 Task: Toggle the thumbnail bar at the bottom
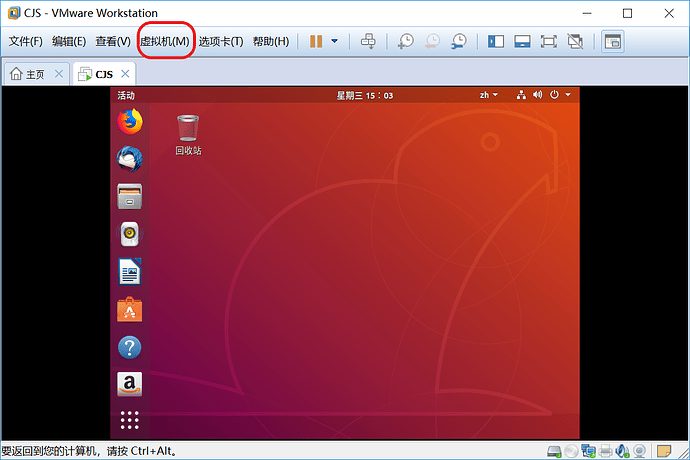coord(522,41)
